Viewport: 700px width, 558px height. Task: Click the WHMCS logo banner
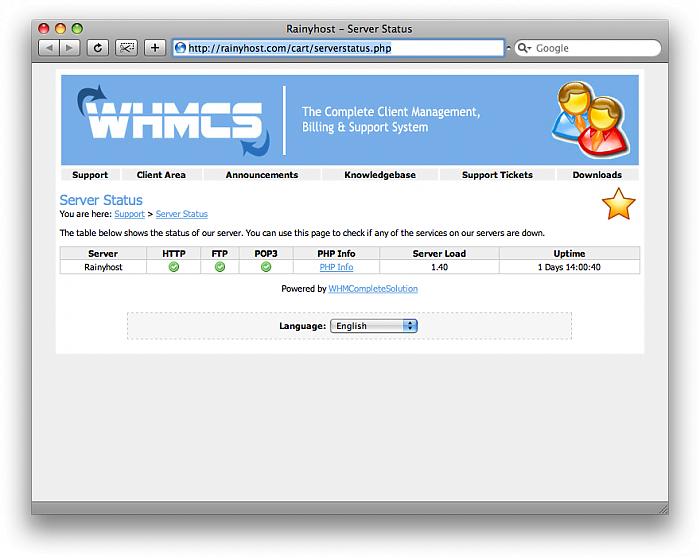tap(174, 121)
